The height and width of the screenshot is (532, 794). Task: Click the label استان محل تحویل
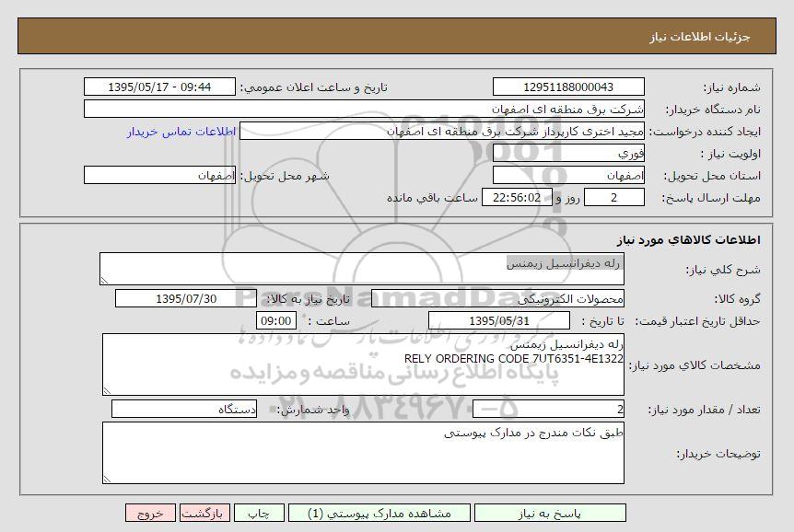tap(712, 176)
